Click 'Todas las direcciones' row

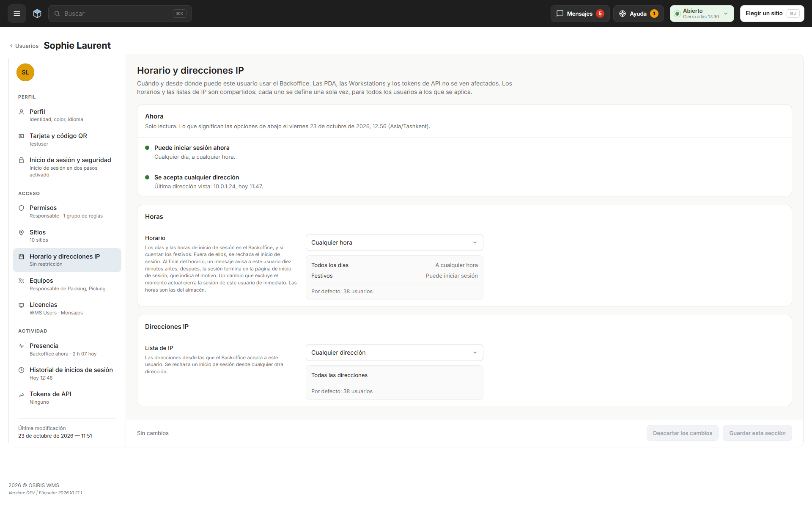tap(394, 375)
